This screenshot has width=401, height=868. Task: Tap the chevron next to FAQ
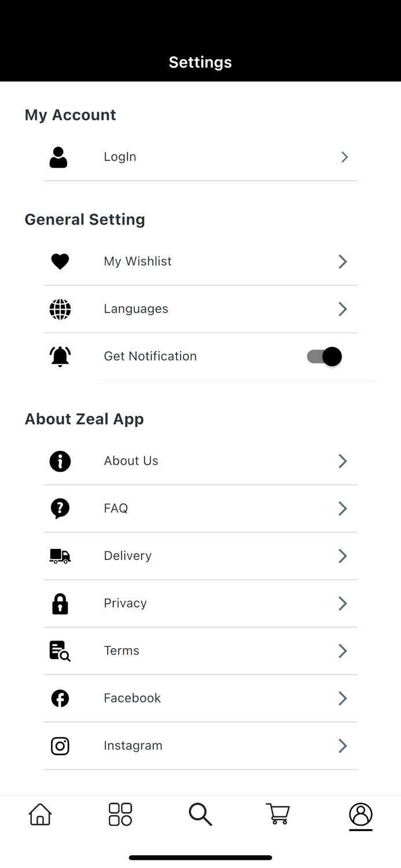pyautogui.click(x=342, y=508)
